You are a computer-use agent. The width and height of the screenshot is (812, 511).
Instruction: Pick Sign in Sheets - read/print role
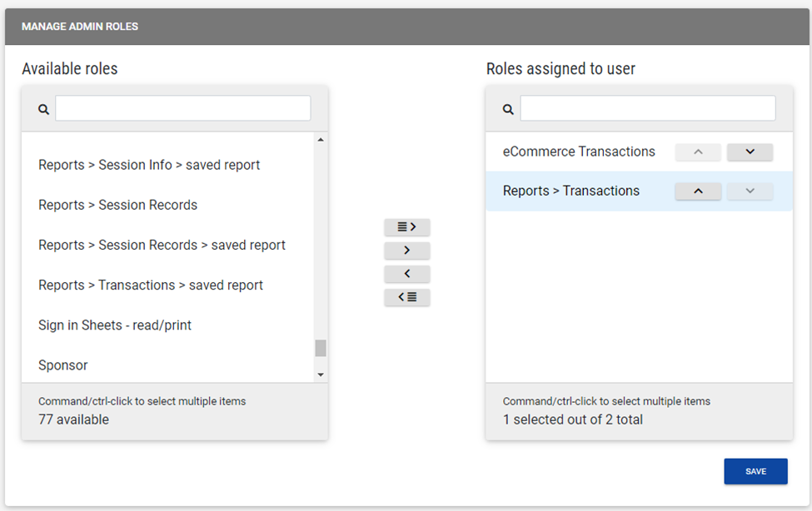point(115,325)
